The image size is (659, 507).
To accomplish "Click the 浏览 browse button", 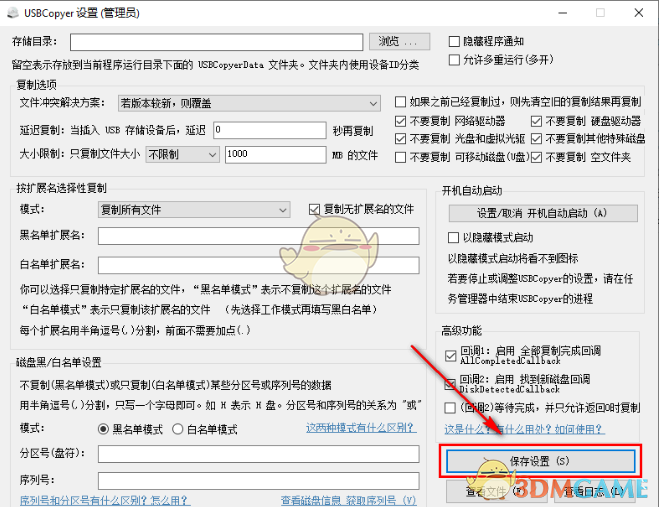I will coord(399,41).
